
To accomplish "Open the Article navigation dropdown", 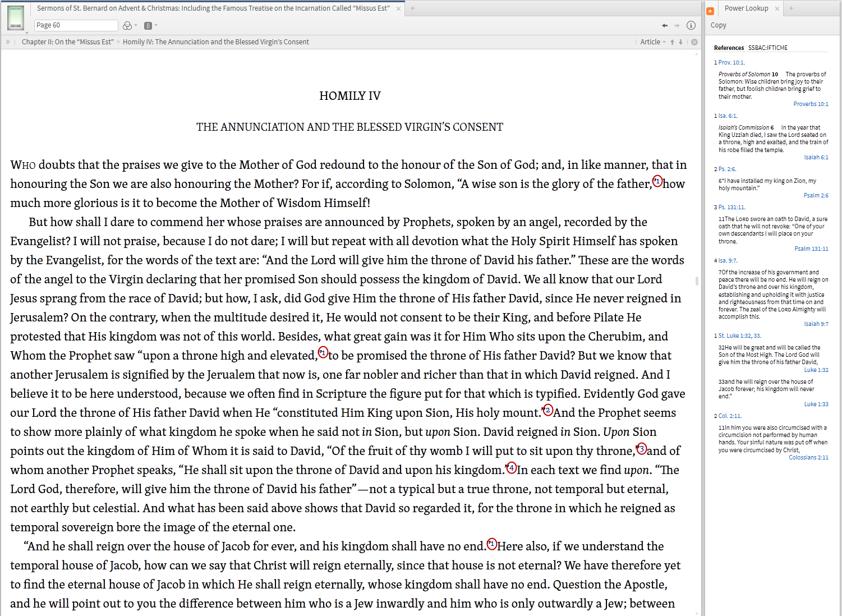I will coord(654,42).
